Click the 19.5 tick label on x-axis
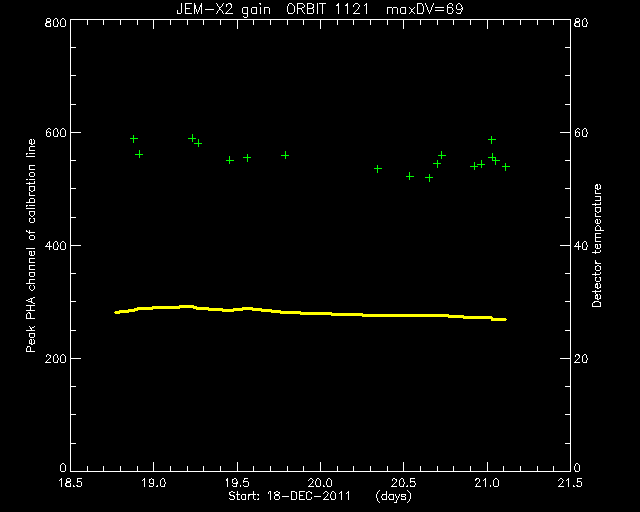The image size is (640, 512). pos(237,483)
